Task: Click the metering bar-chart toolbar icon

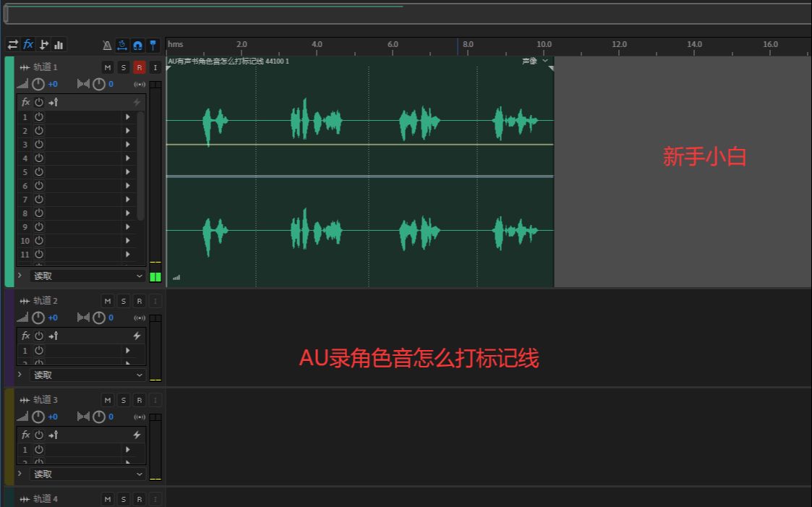Action: tap(58, 44)
